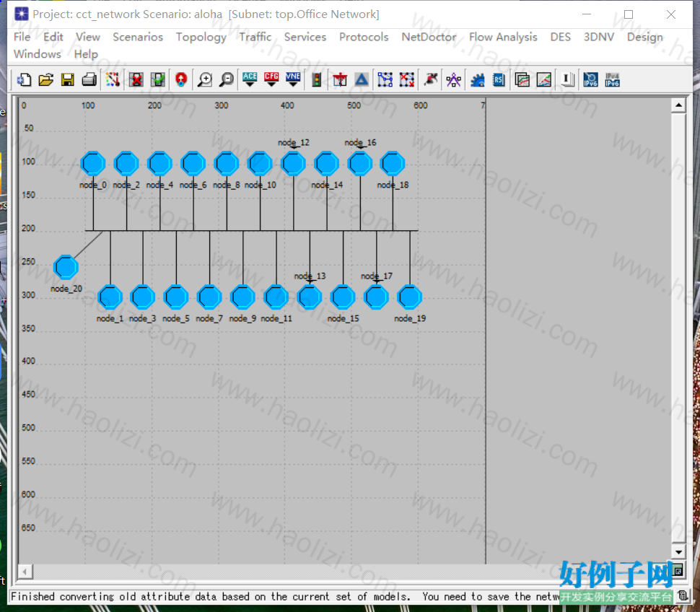Select node_13 in the bottom row
This screenshot has width=700, height=612.
[x=310, y=297]
